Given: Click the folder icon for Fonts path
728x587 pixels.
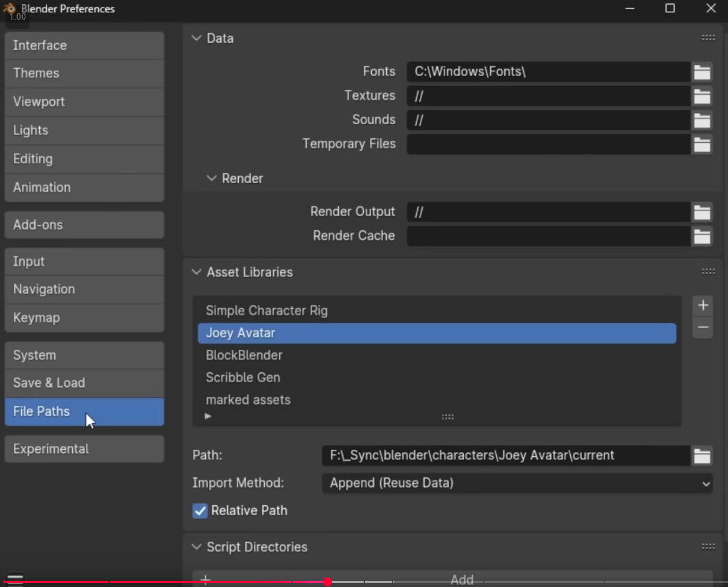Looking at the screenshot, I should coord(701,72).
